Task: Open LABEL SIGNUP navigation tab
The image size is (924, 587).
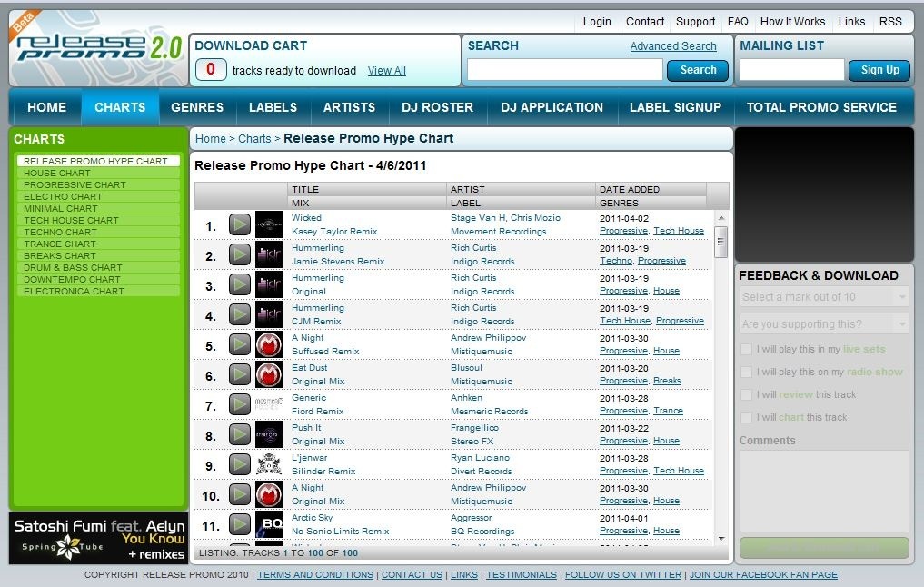Action: (x=675, y=107)
